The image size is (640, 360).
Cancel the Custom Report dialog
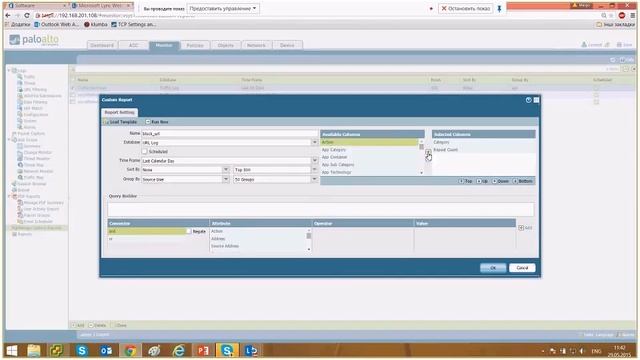(522, 268)
